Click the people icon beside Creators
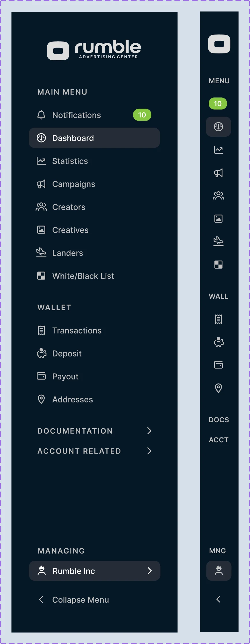The height and width of the screenshot is (644, 250). tap(41, 207)
